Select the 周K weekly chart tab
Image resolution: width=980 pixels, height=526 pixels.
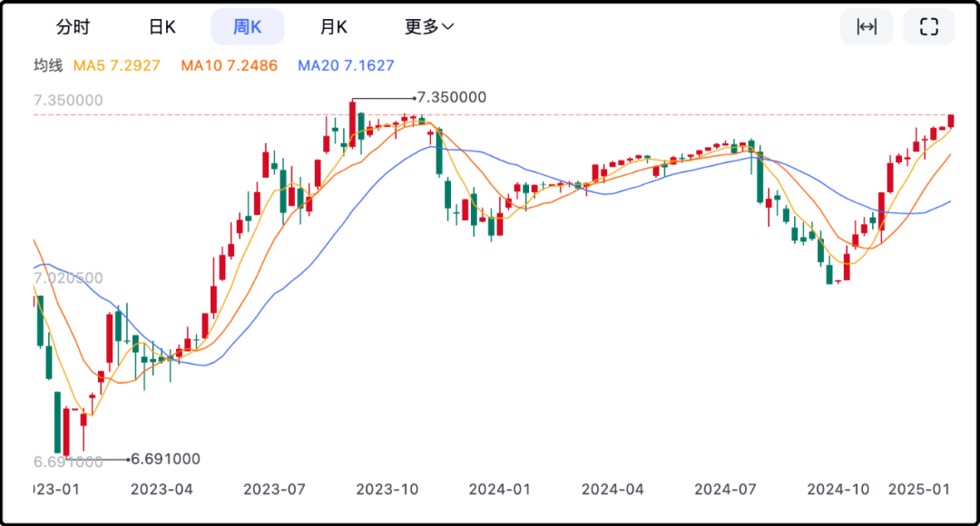(x=247, y=27)
